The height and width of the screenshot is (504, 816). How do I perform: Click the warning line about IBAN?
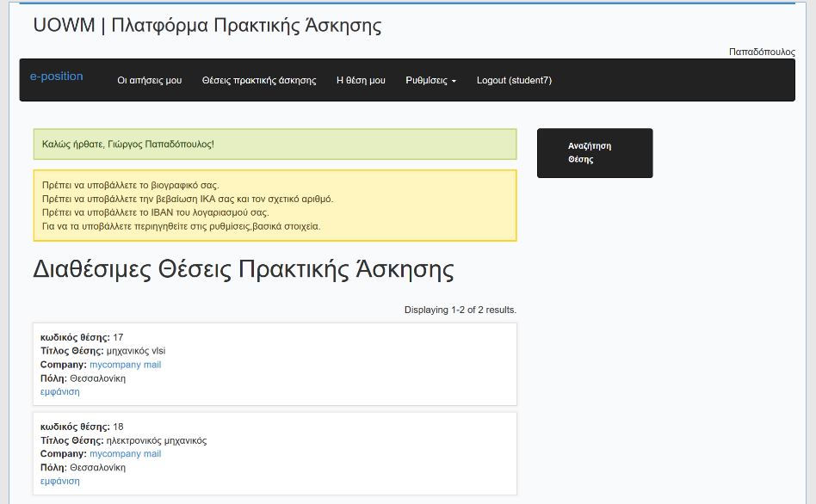[155, 212]
